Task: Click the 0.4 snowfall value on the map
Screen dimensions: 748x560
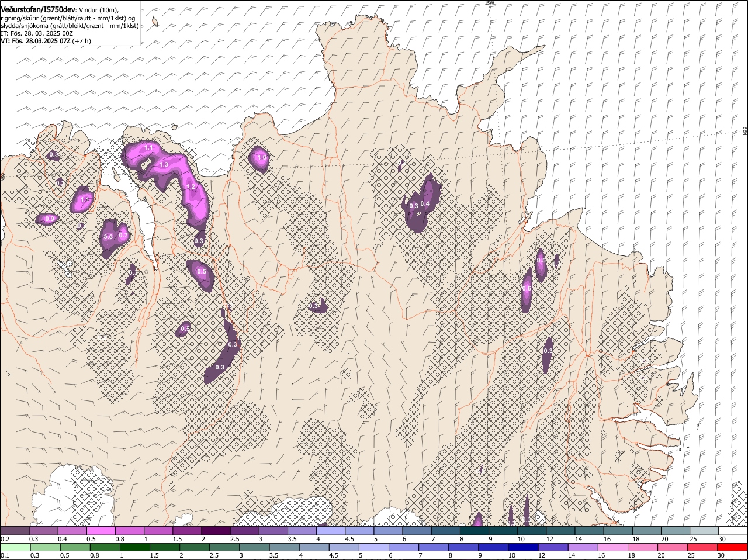Action: tap(425, 203)
